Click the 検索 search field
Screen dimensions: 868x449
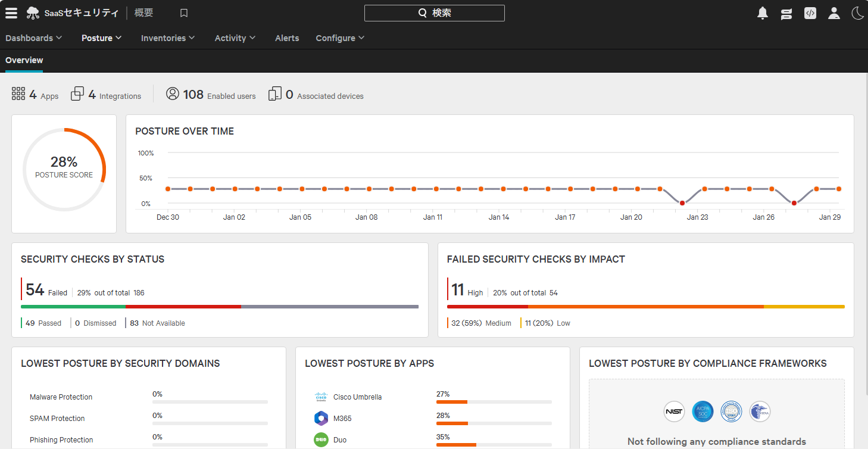point(435,13)
